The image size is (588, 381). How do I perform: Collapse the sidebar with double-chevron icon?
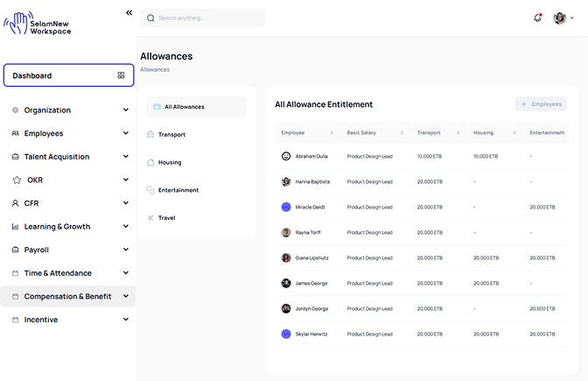point(129,13)
